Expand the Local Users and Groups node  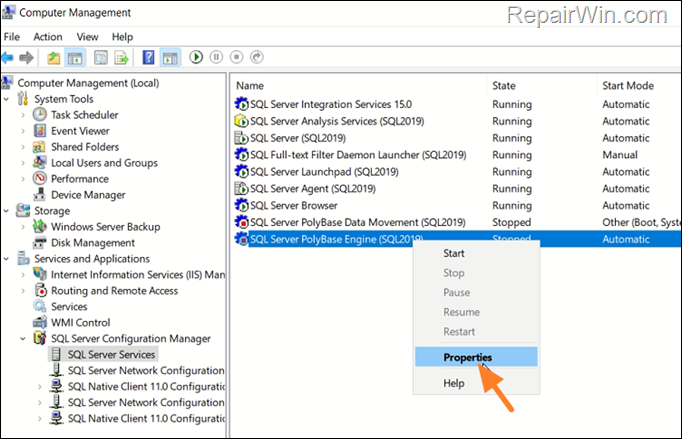pos(23,163)
